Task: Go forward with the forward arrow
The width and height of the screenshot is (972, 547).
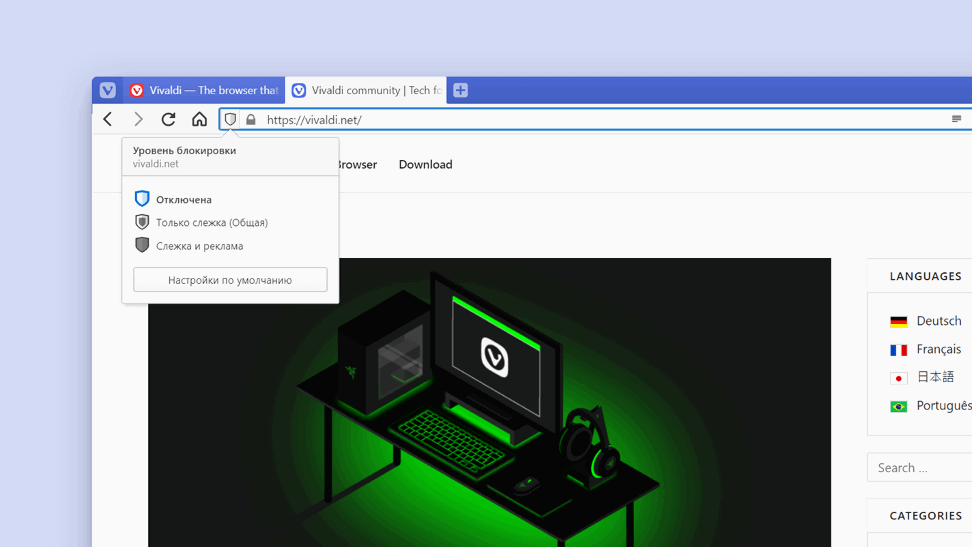Action: 138,119
